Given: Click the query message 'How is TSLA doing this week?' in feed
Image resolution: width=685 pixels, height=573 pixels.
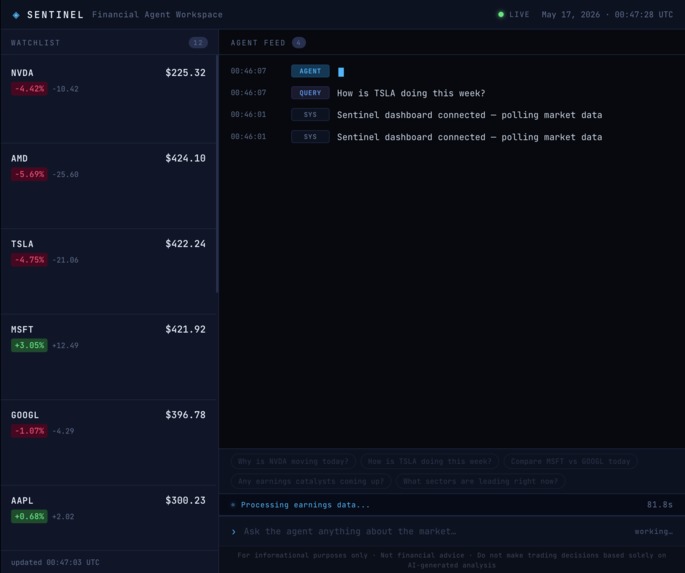Looking at the screenshot, I should point(411,93).
